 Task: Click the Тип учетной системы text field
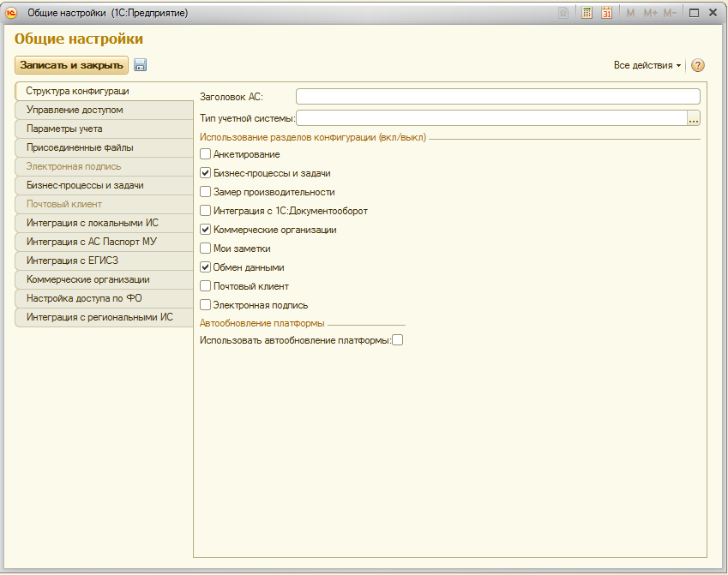tap(491, 118)
